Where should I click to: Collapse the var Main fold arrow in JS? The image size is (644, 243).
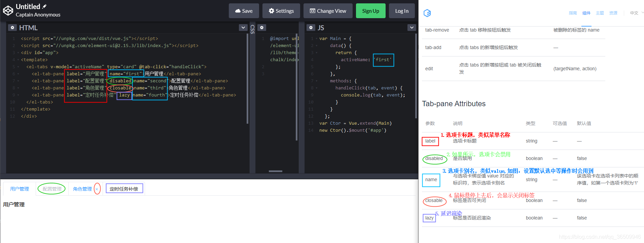(317, 39)
